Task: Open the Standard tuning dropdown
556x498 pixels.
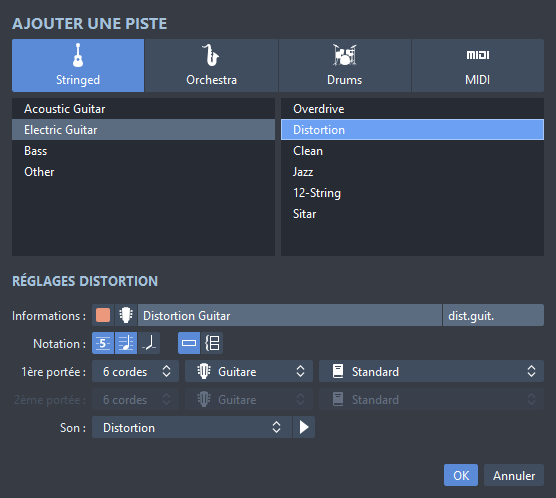Action: 432,371
